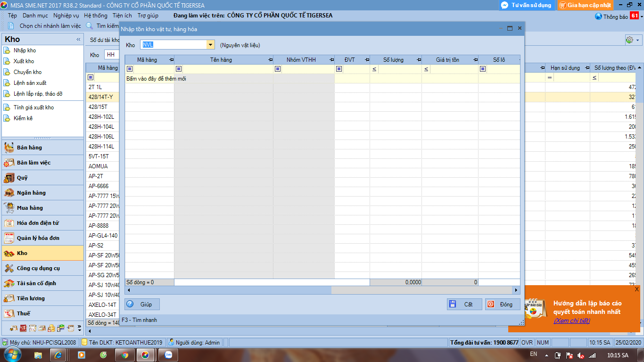
Task: Open the Nghiệp vụ menu
Action: tap(66, 16)
